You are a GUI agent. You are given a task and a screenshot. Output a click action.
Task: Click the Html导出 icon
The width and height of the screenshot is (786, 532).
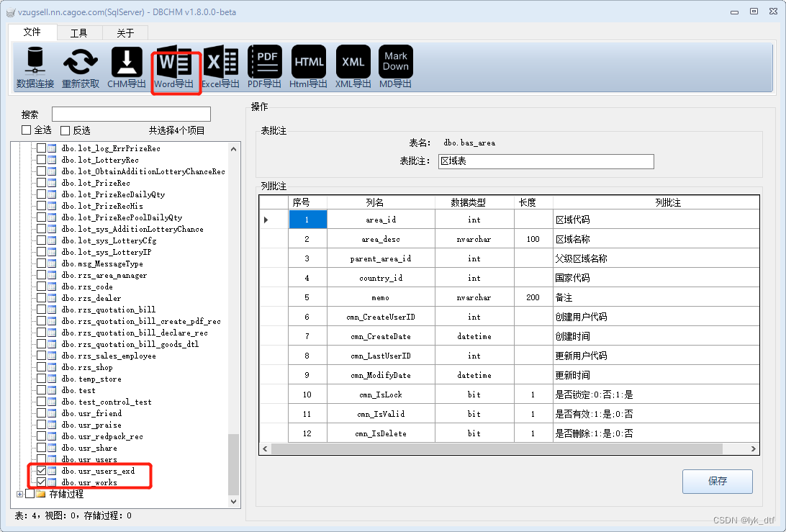[308, 66]
